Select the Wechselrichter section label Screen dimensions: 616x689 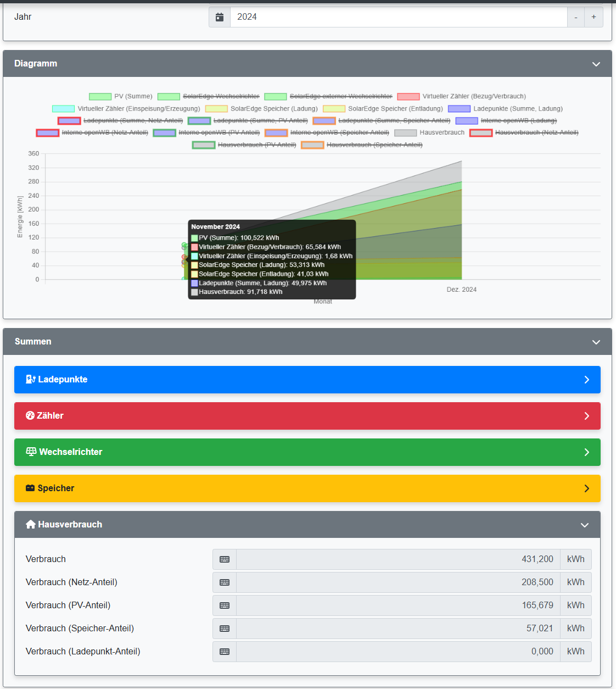71,452
